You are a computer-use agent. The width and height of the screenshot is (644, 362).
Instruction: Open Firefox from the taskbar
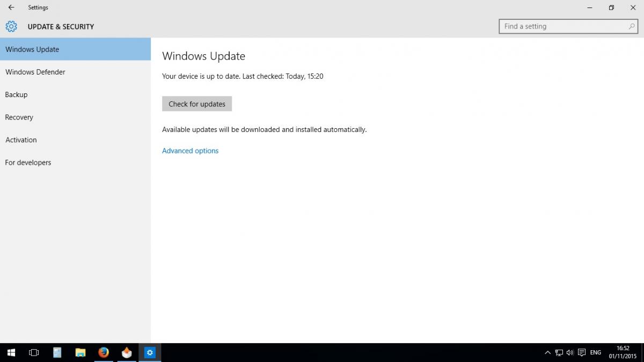click(x=104, y=352)
